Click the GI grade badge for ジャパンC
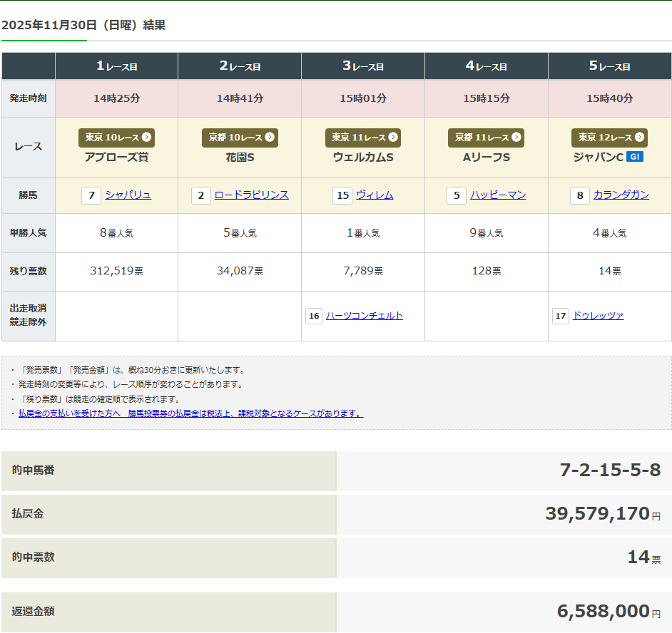 coord(634,157)
